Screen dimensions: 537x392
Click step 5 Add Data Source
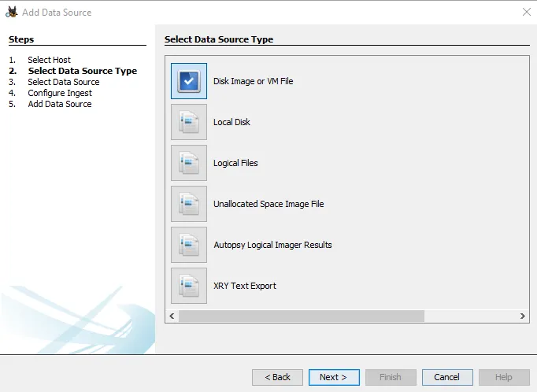pos(60,104)
